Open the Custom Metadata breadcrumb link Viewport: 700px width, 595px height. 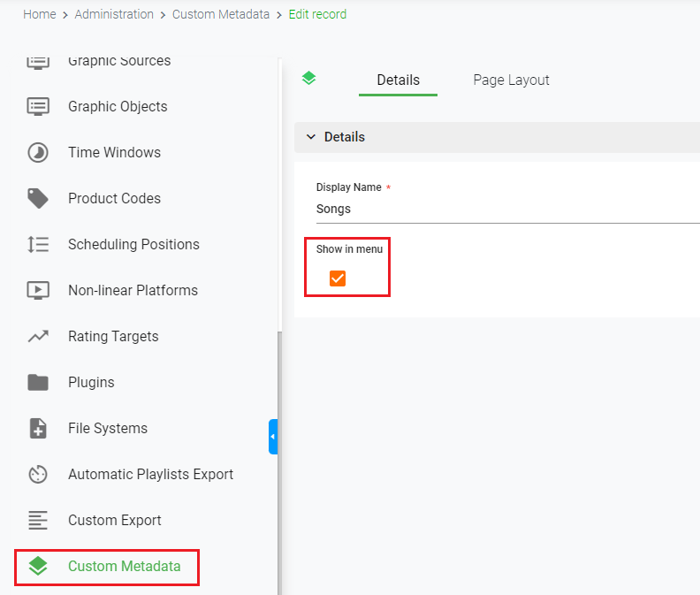point(221,14)
